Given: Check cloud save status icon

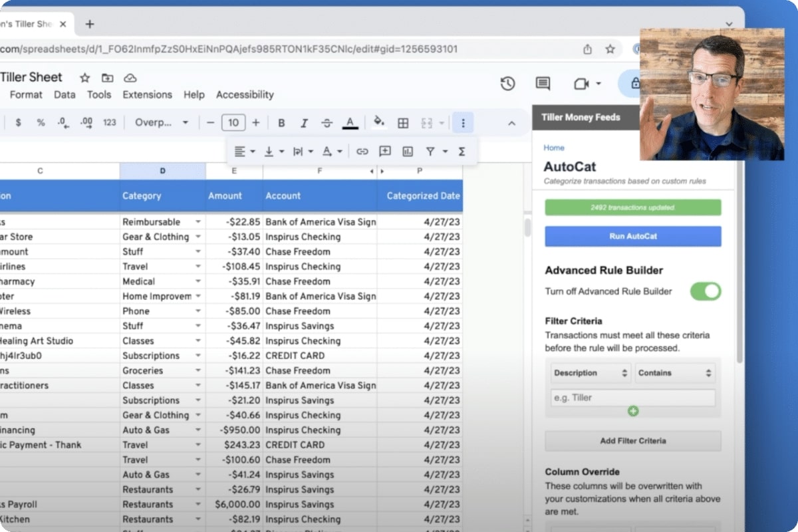Looking at the screenshot, I should point(130,78).
